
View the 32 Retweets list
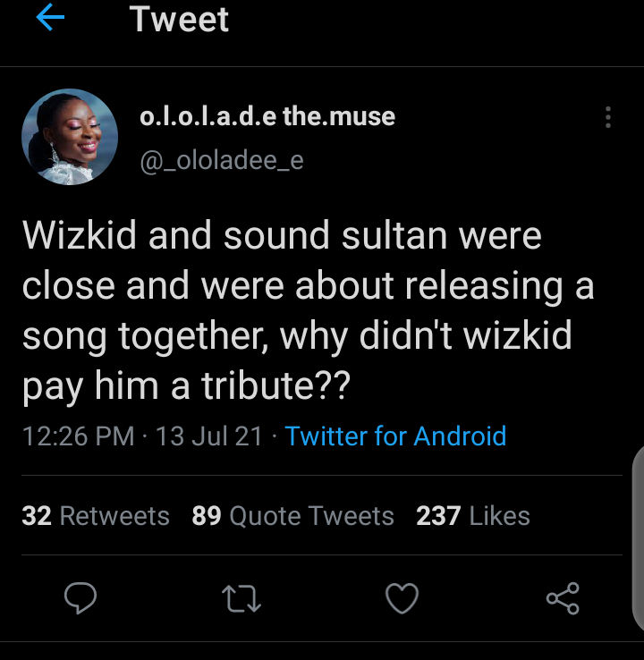[96, 516]
